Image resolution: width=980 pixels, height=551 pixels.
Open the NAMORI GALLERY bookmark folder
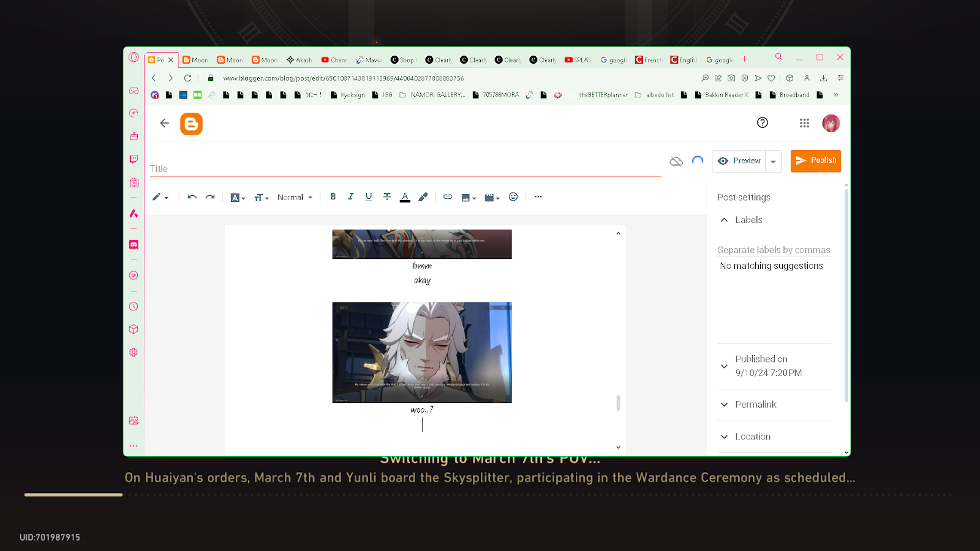click(432, 95)
